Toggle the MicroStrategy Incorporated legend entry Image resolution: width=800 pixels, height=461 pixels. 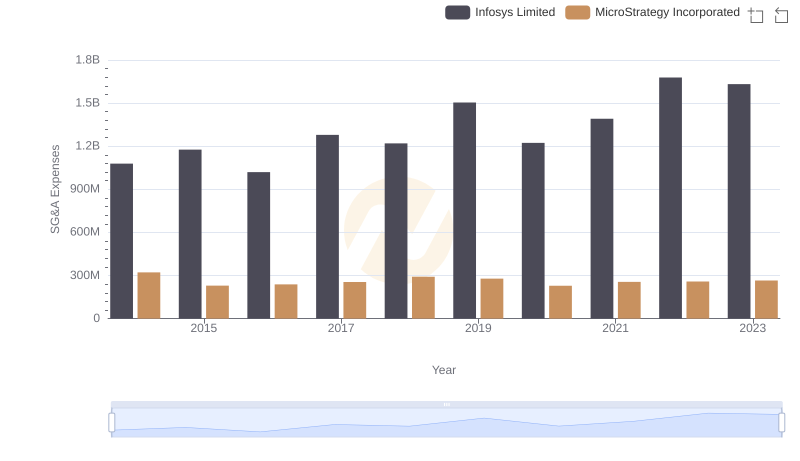point(653,12)
